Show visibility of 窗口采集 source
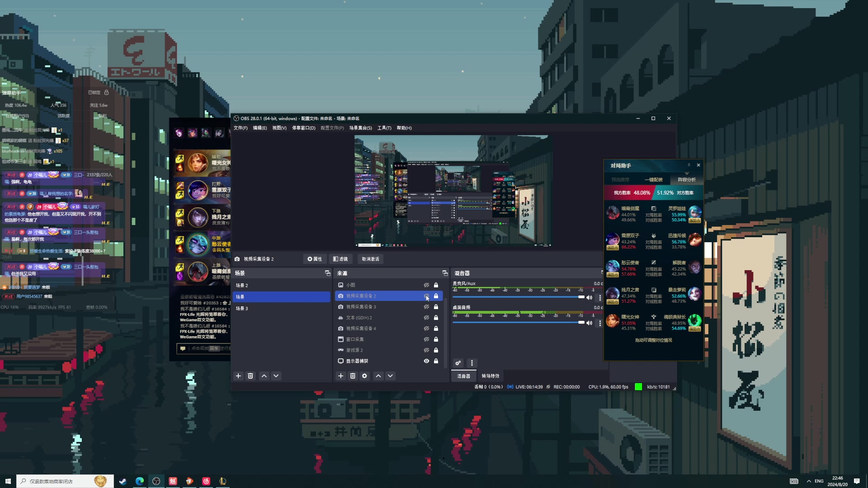The height and width of the screenshot is (488, 868). coord(426,339)
